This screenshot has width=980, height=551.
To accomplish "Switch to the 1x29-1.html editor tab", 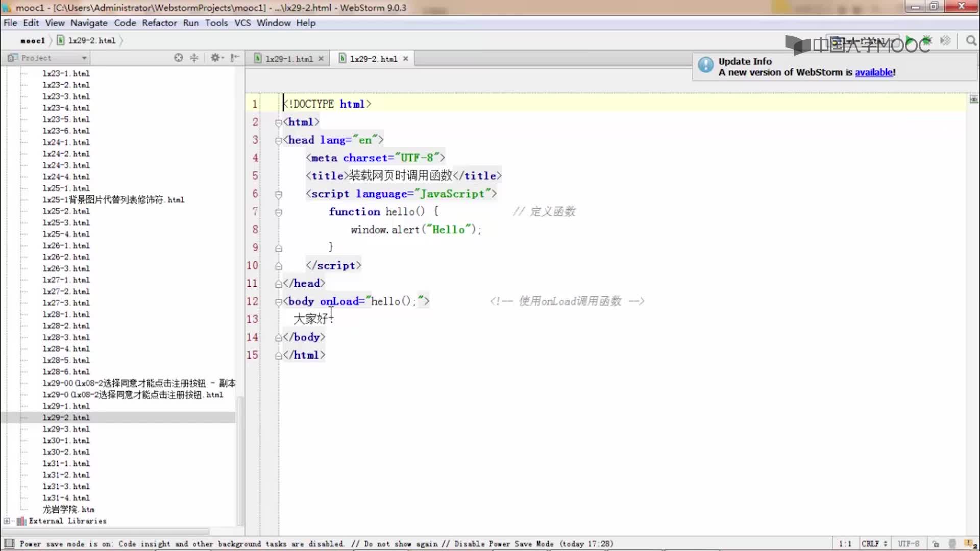I will coord(289,59).
